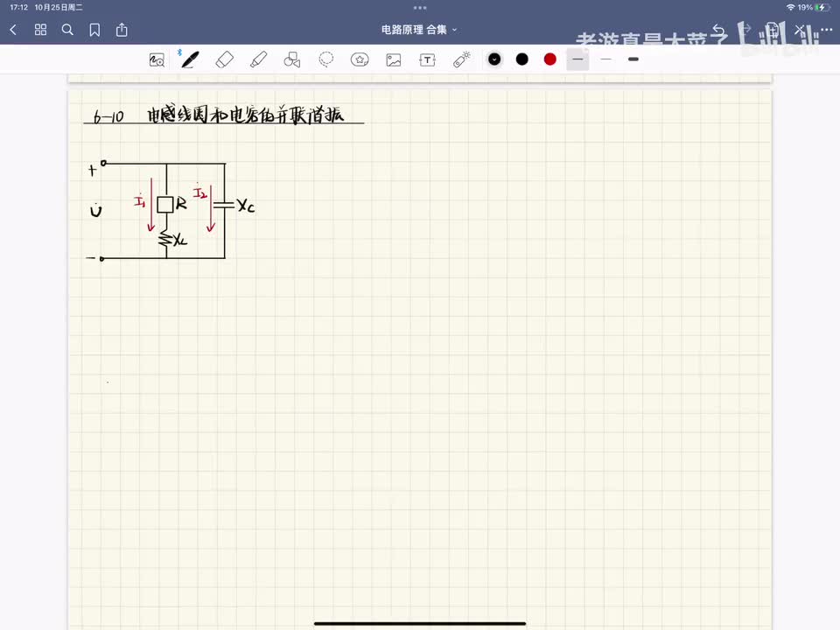Image resolution: width=840 pixels, height=630 pixels.
Task: Select the Text box tool
Action: point(428,60)
